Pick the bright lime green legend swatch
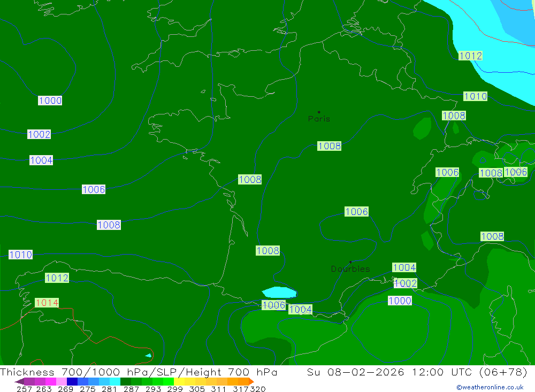Image resolution: width=535 pixels, height=392 pixels. [169, 381]
